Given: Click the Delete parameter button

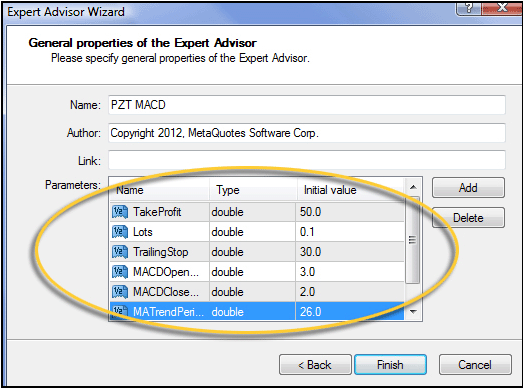Looking at the screenshot, I should [468, 218].
